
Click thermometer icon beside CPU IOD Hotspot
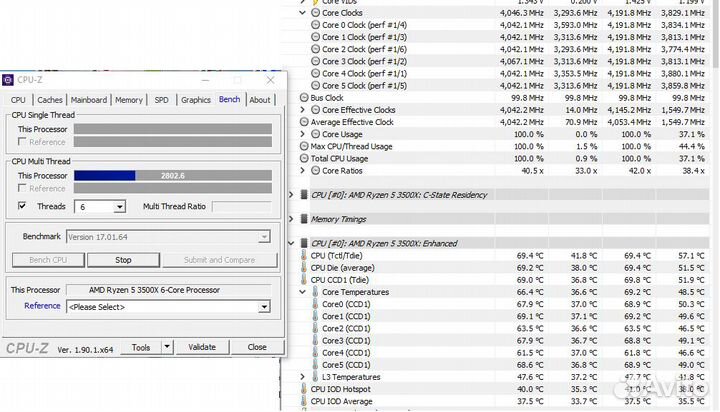pos(304,389)
